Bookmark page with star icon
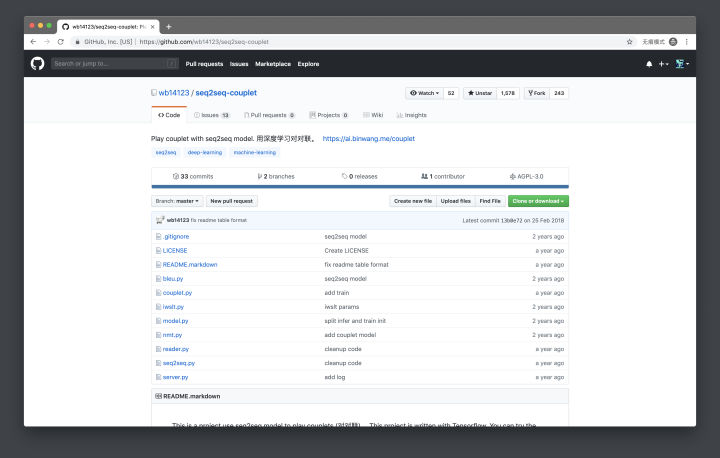This screenshot has height=458, width=720. [x=630, y=42]
